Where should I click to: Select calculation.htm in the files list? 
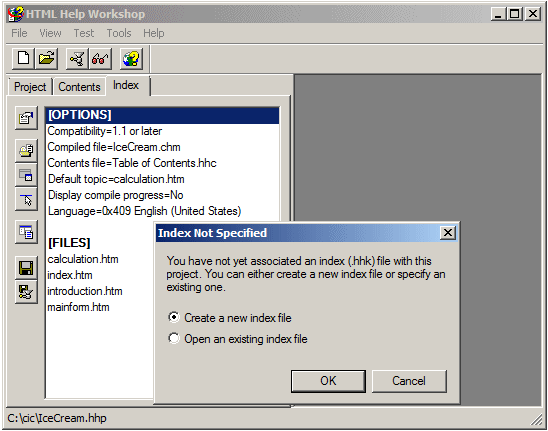tap(83, 259)
